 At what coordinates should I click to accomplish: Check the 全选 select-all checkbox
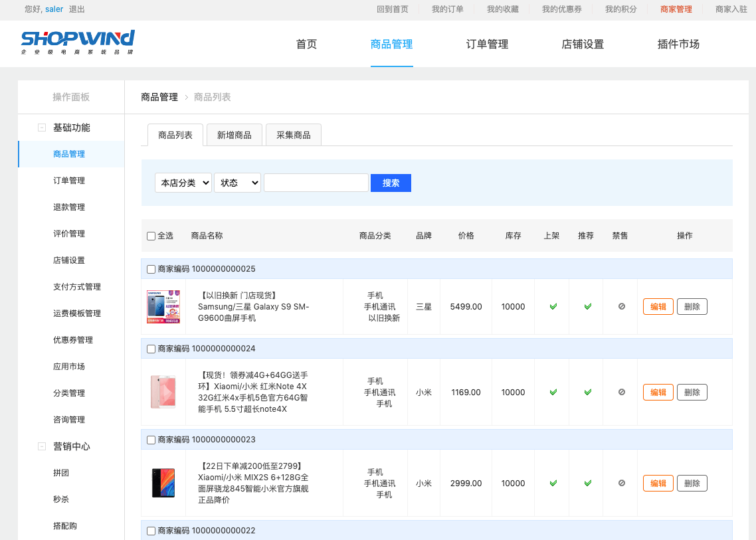151,236
